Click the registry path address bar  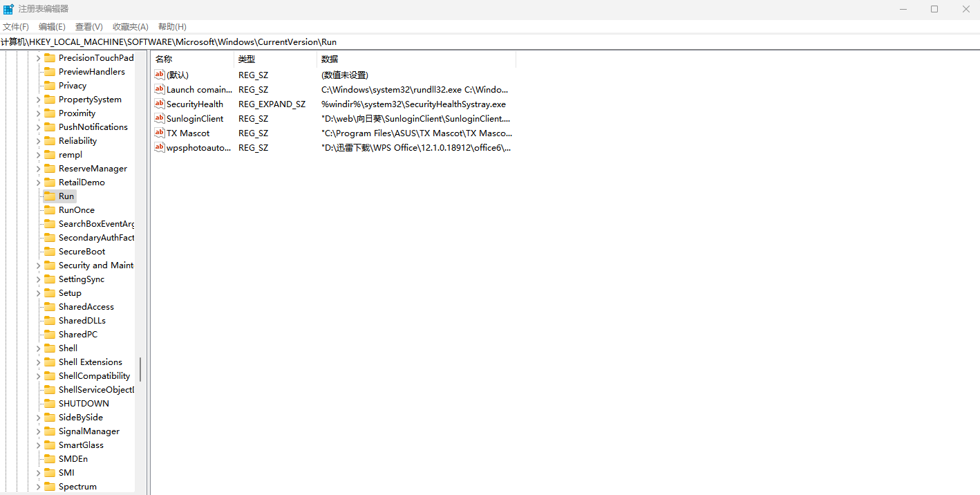484,42
